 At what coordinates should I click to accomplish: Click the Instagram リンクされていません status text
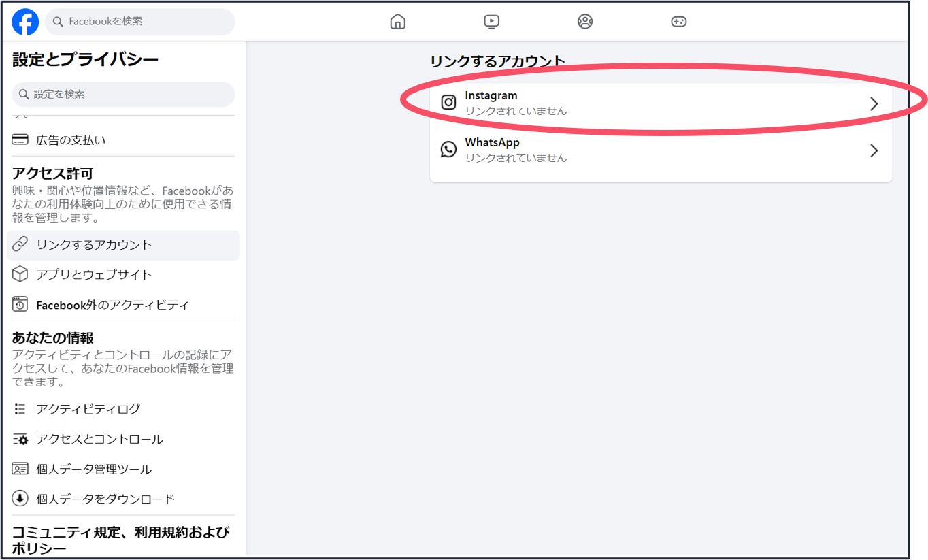click(516, 111)
